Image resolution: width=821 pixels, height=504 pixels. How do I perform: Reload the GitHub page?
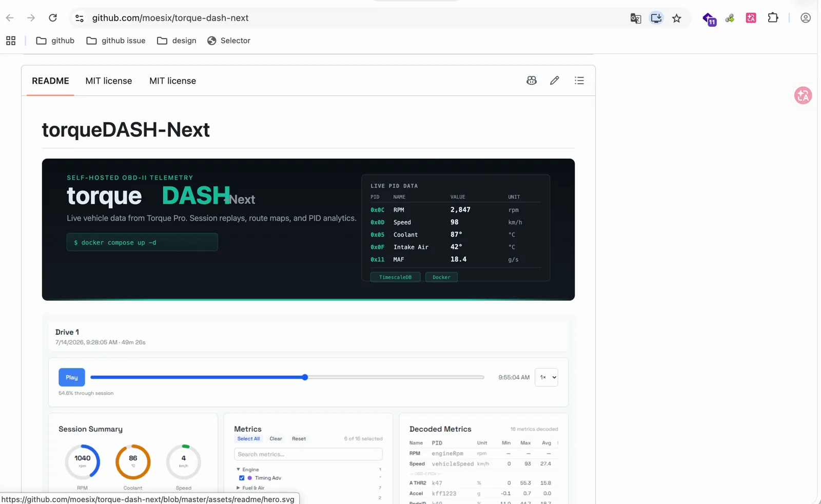pos(53,18)
